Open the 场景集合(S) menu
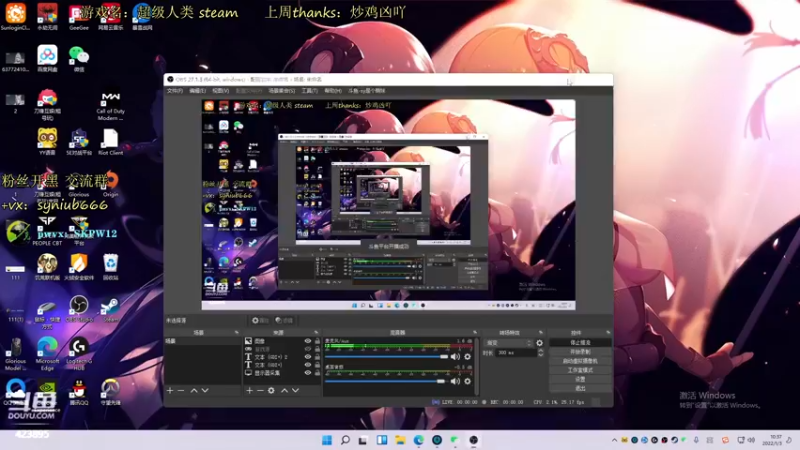Image resolution: width=800 pixels, height=450 pixels. [282, 91]
